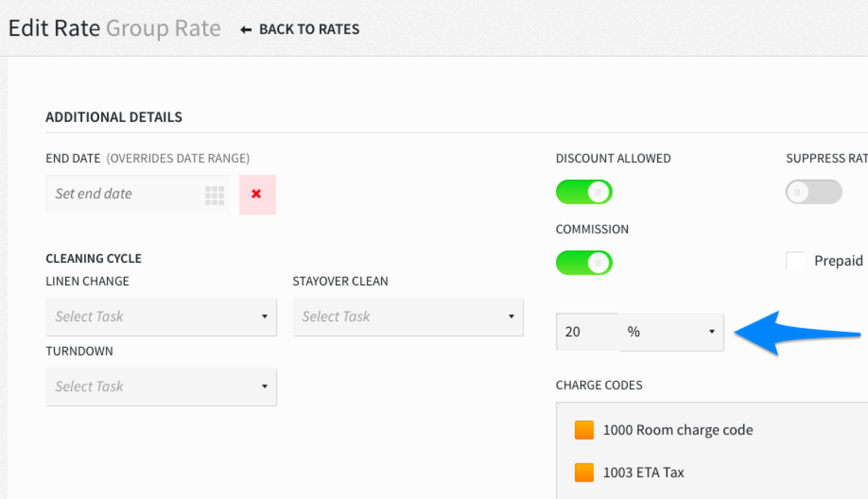The height and width of the screenshot is (499, 868).
Task: Click the Stayover Clean dropdown arrow
Action: tap(511, 317)
